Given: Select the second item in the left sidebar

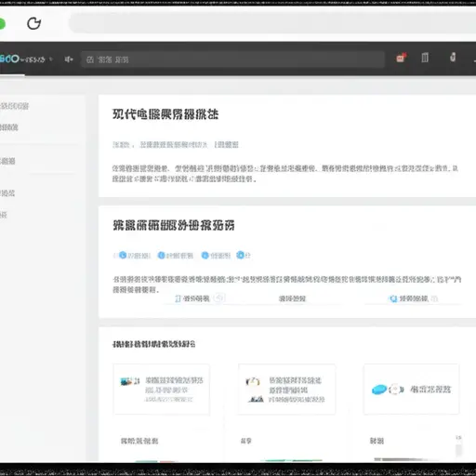Looking at the screenshot, I should pos(9,127).
